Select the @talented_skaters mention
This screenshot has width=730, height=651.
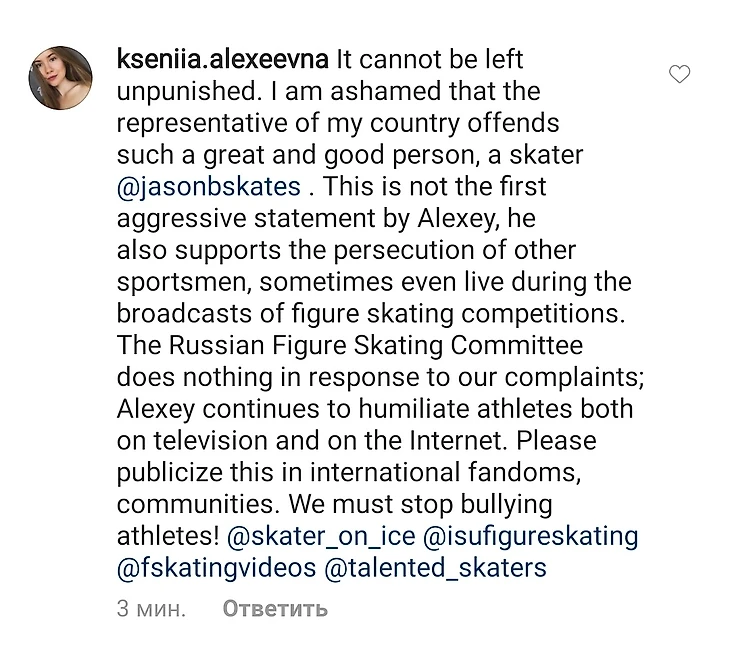click(x=436, y=568)
